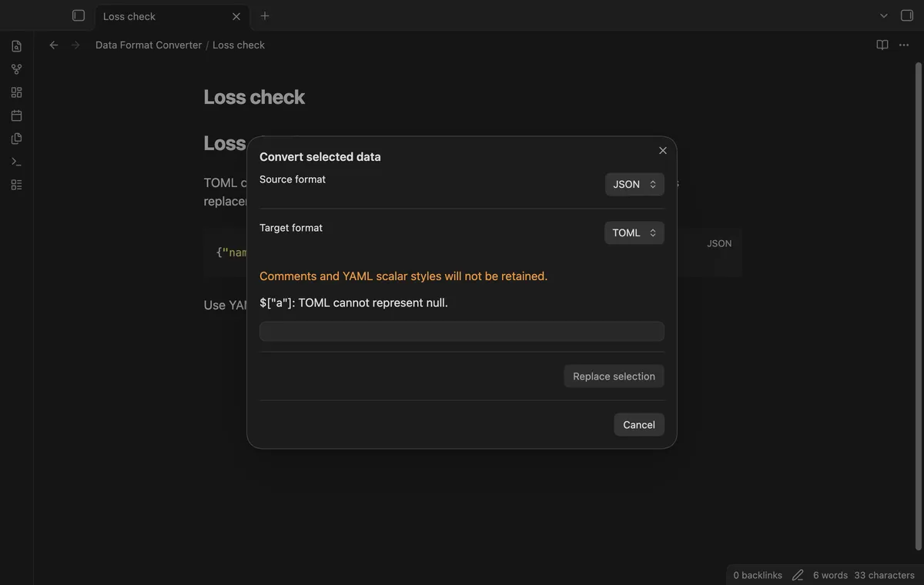The image size is (924, 585).
Task: Click the 0 backlinks status item
Action: click(x=758, y=575)
